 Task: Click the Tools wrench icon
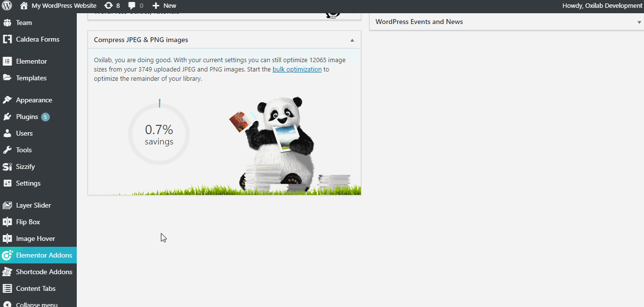point(7,150)
